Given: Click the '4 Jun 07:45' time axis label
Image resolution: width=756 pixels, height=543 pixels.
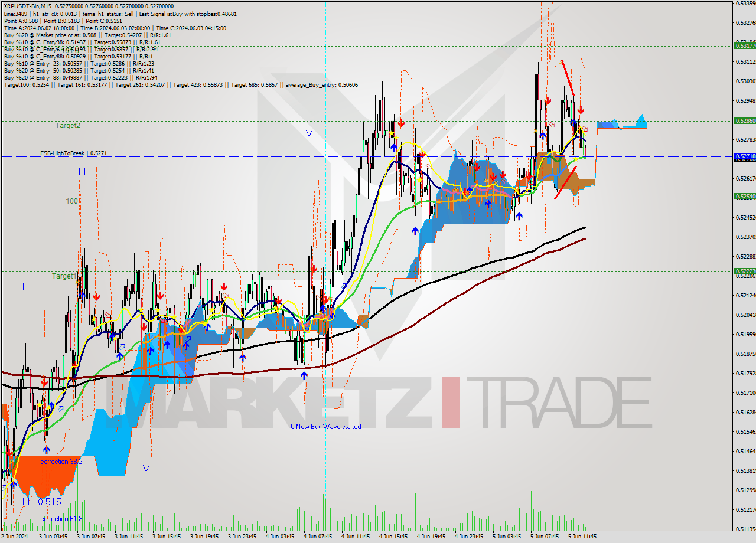Looking at the screenshot, I should coord(317,537).
